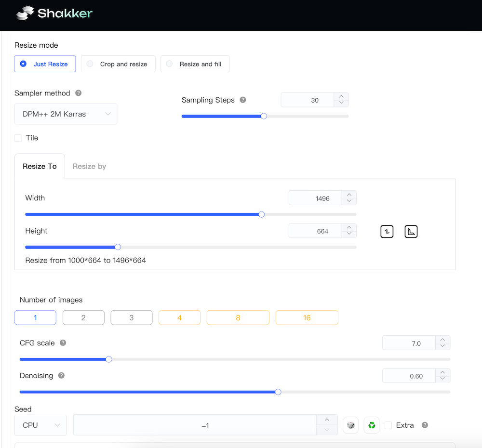Select the Resize and fill radio option
Screen dimensions: 482x448
coord(195,64)
